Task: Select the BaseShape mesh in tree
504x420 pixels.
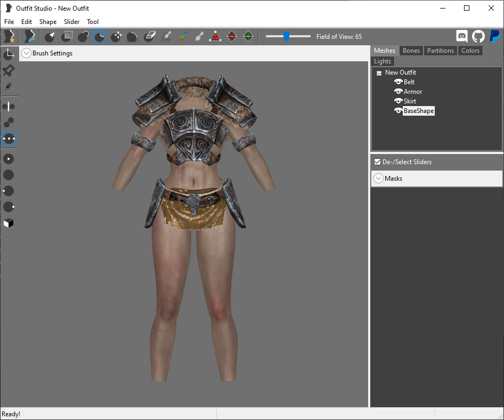Action: pyautogui.click(x=419, y=111)
